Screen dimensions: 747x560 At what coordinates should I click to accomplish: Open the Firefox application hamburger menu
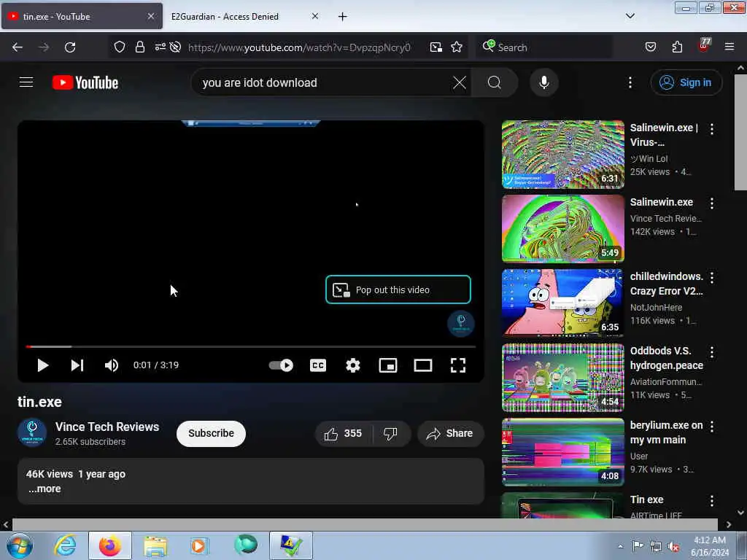coord(729,47)
